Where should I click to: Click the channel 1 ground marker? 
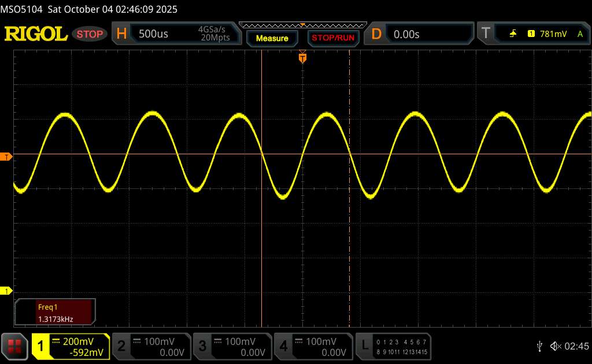point(6,291)
